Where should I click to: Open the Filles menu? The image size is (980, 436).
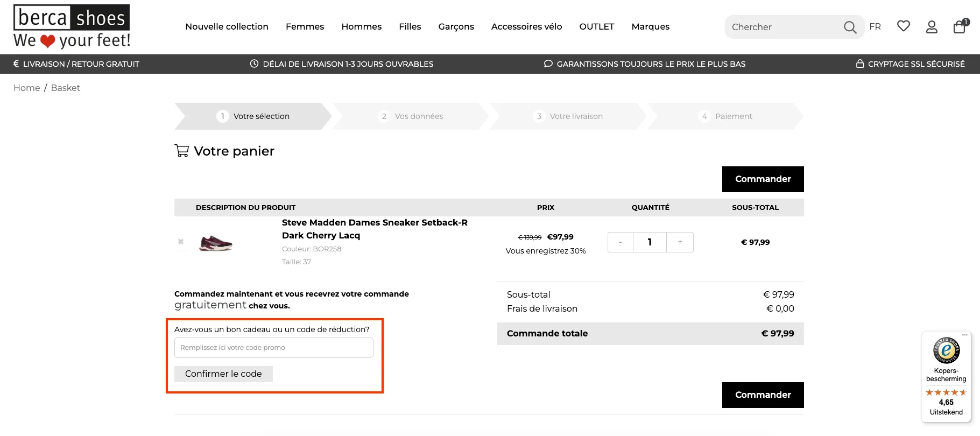(x=410, y=26)
